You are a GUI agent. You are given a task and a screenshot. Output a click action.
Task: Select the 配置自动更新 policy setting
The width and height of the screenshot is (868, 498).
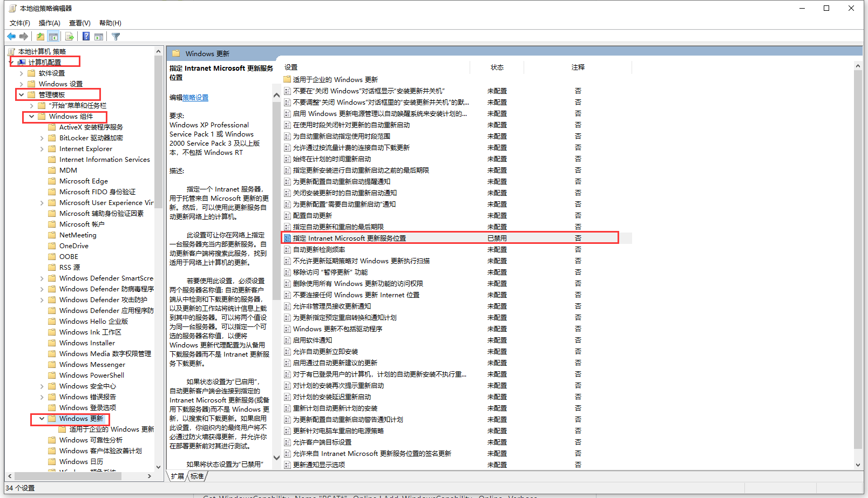[313, 216]
